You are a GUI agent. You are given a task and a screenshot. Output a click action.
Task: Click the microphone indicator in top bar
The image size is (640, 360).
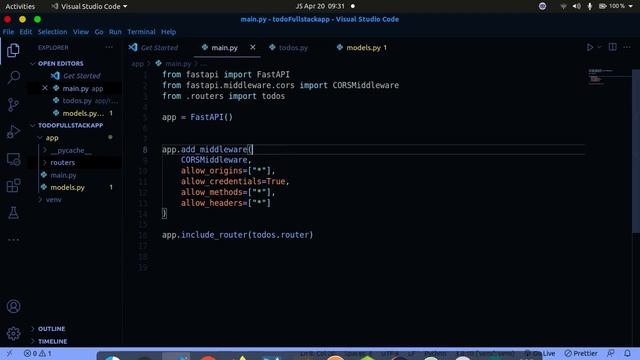point(589,7)
